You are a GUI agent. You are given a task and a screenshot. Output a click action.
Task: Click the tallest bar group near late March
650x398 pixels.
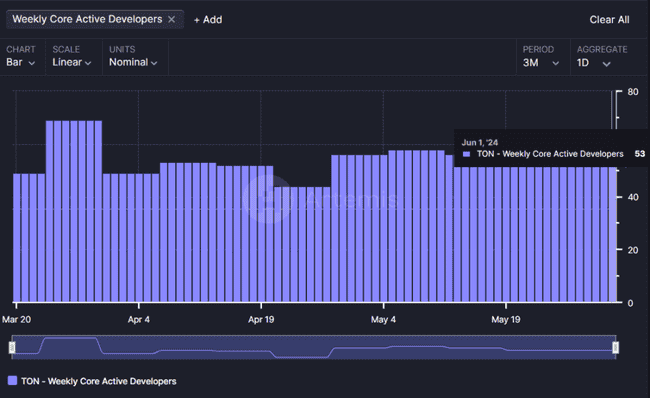tap(74, 211)
